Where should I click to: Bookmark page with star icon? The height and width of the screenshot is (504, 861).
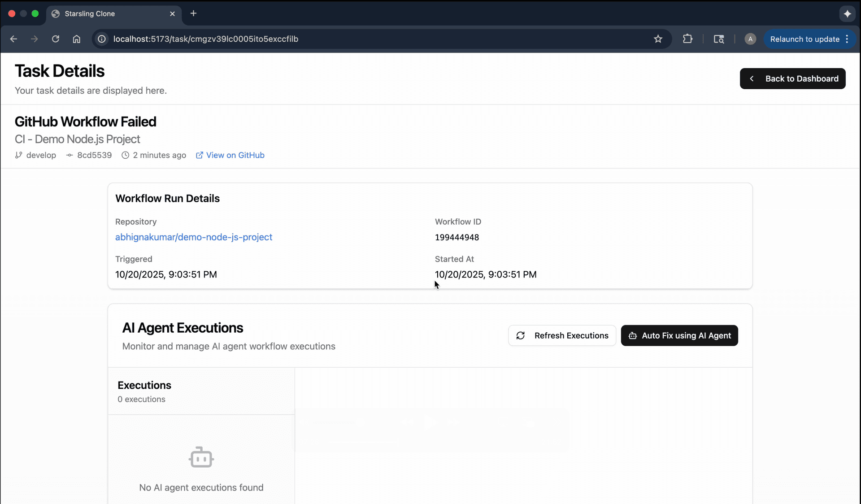point(658,39)
